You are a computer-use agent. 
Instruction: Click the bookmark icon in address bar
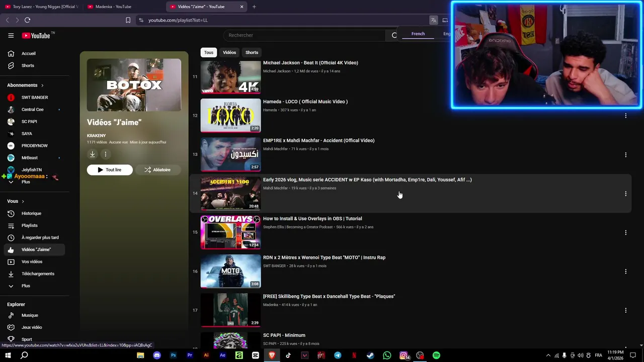(128, 20)
